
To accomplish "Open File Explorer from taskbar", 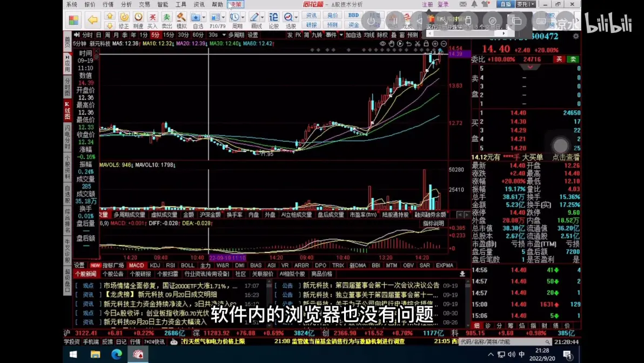I will click(95, 354).
